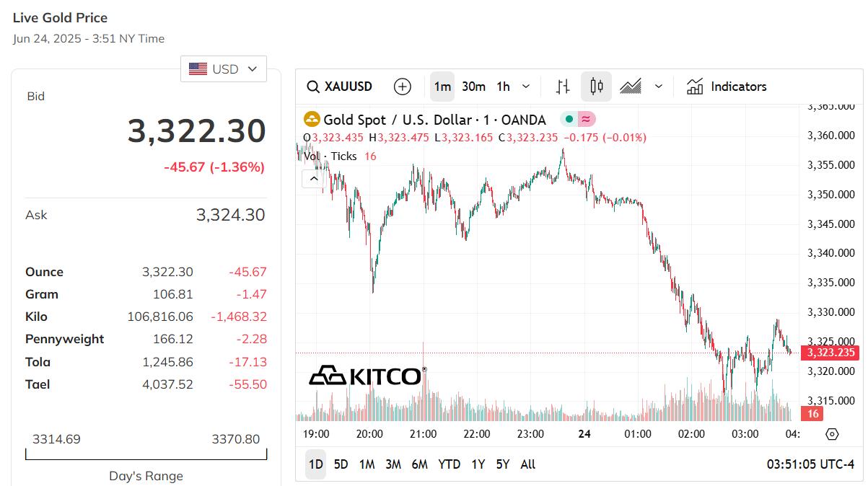Image resolution: width=868 pixels, height=486 pixels.
Task: Select the 1h interval button
Action: pyautogui.click(x=504, y=87)
